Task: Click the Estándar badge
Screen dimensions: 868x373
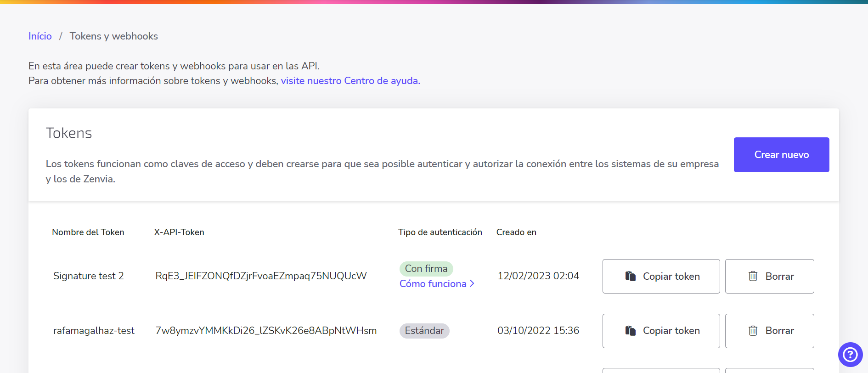Action: [x=424, y=331]
